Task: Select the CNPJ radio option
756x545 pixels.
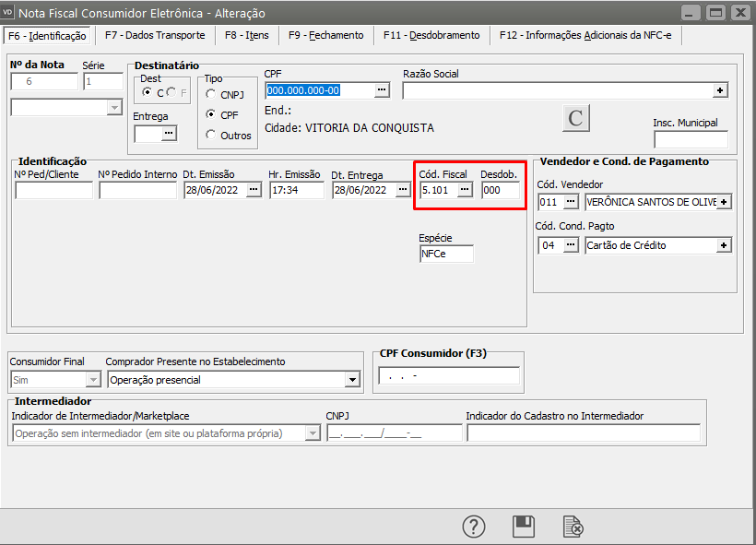Action: [x=211, y=94]
